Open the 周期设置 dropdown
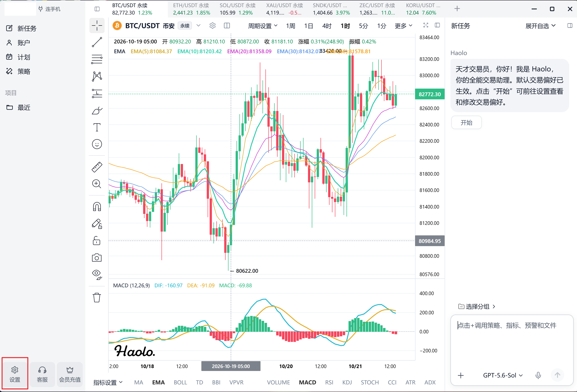The width and height of the screenshot is (577, 392). point(263,26)
